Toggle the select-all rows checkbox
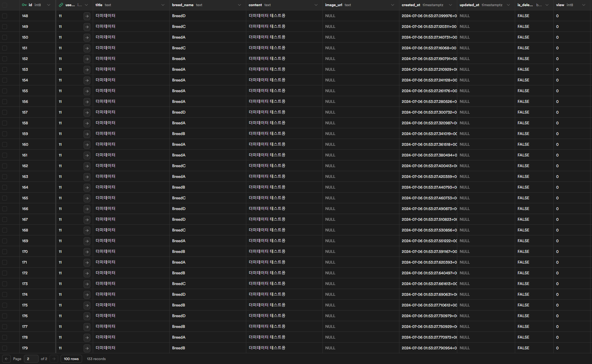This screenshot has height=364, width=592. tap(5, 5)
